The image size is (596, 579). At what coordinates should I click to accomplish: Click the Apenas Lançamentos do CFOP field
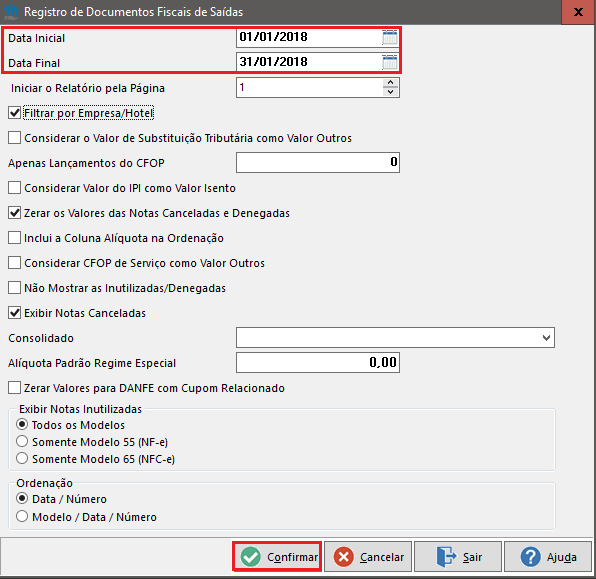pyautogui.click(x=318, y=162)
